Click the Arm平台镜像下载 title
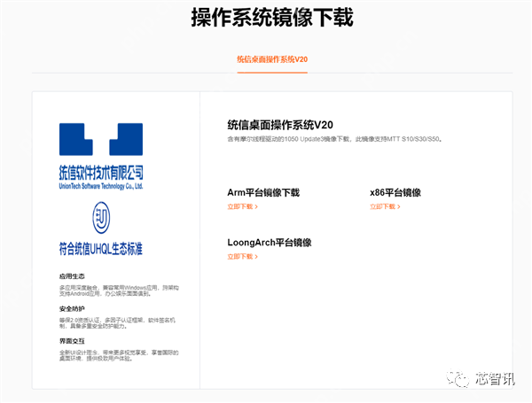Image resolution: width=532 pixels, height=403 pixels. tap(263, 192)
